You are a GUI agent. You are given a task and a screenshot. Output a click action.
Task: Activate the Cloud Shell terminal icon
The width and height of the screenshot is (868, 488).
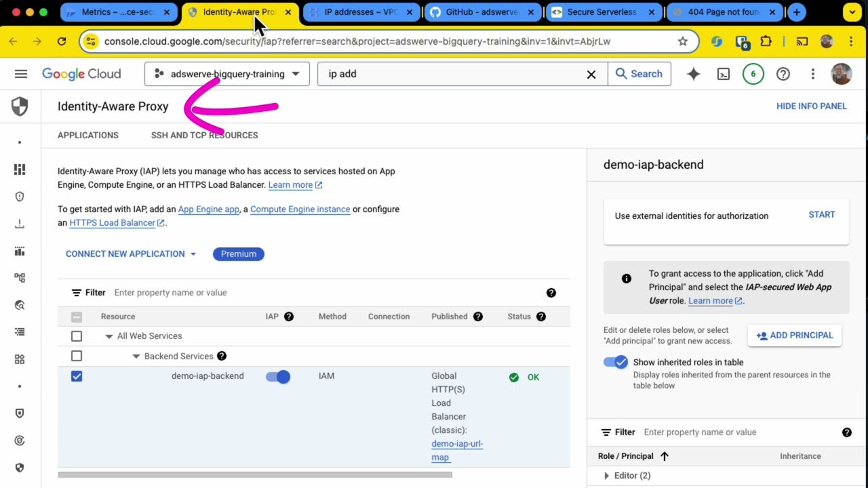coord(724,74)
